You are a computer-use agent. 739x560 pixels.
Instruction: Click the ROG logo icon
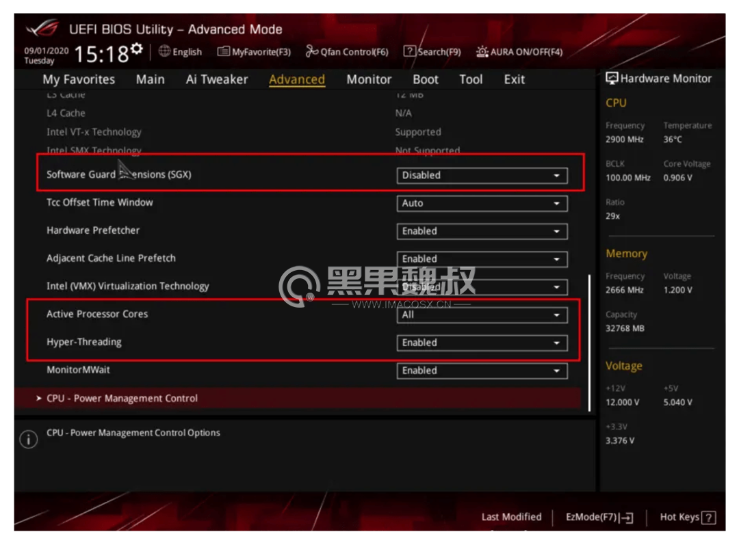(x=43, y=29)
